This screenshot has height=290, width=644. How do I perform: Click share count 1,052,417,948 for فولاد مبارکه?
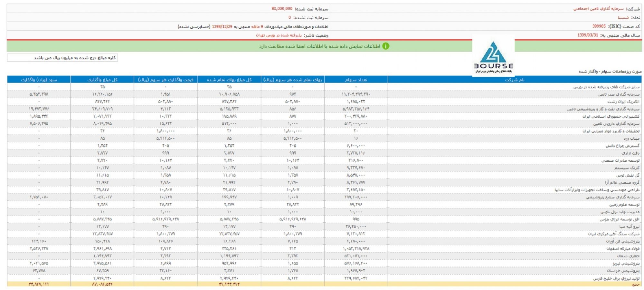[x=356, y=249]
